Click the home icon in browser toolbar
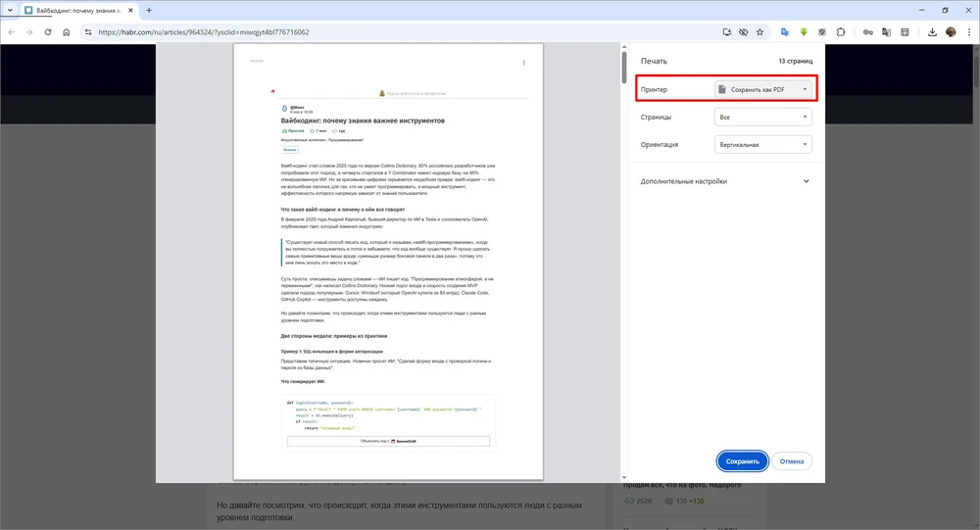Image resolution: width=980 pixels, height=530 pixels. pyautogui.click(x=66, y=31)
